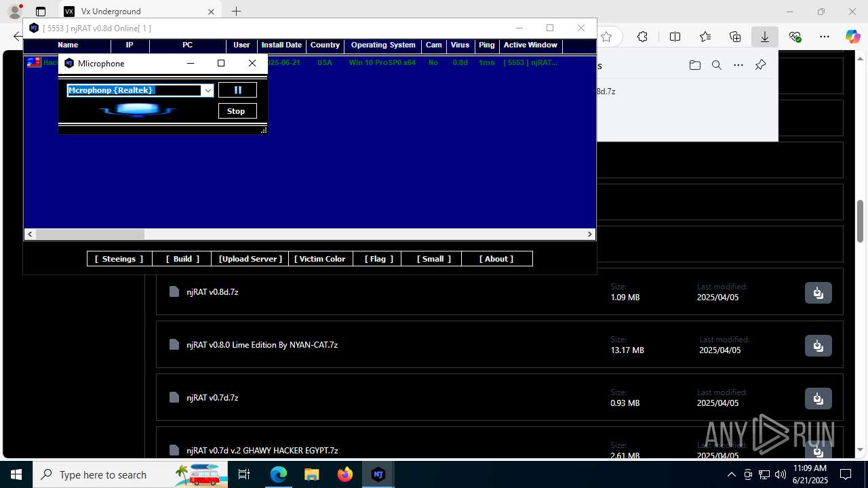Sort by the PC column header

(188, 45)
